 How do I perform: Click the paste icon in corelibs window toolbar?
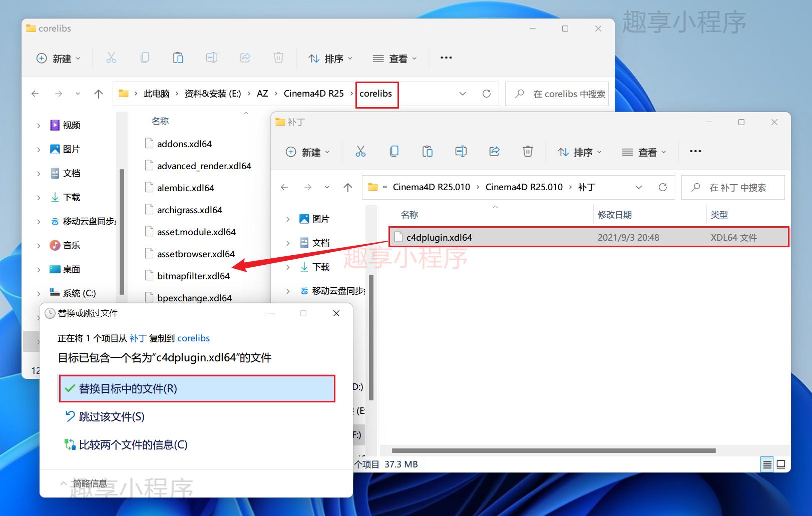(x=178, y=58)
